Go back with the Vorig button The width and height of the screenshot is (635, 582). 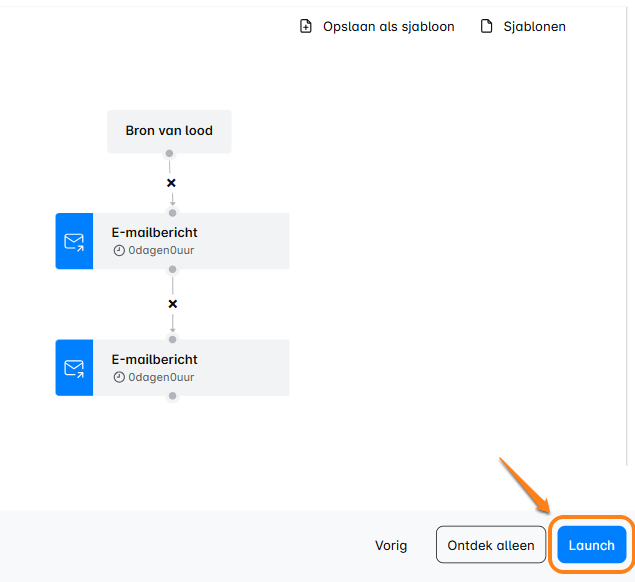point(391,546)
